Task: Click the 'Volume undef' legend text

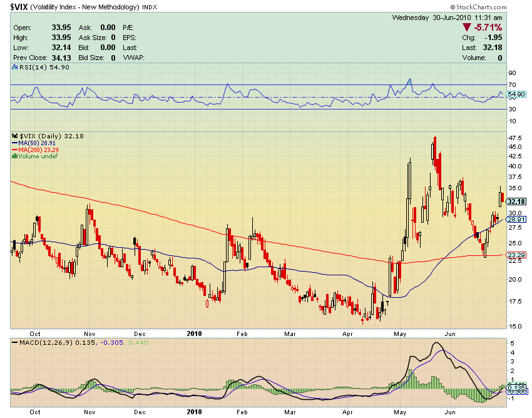Action: [38, 156]
